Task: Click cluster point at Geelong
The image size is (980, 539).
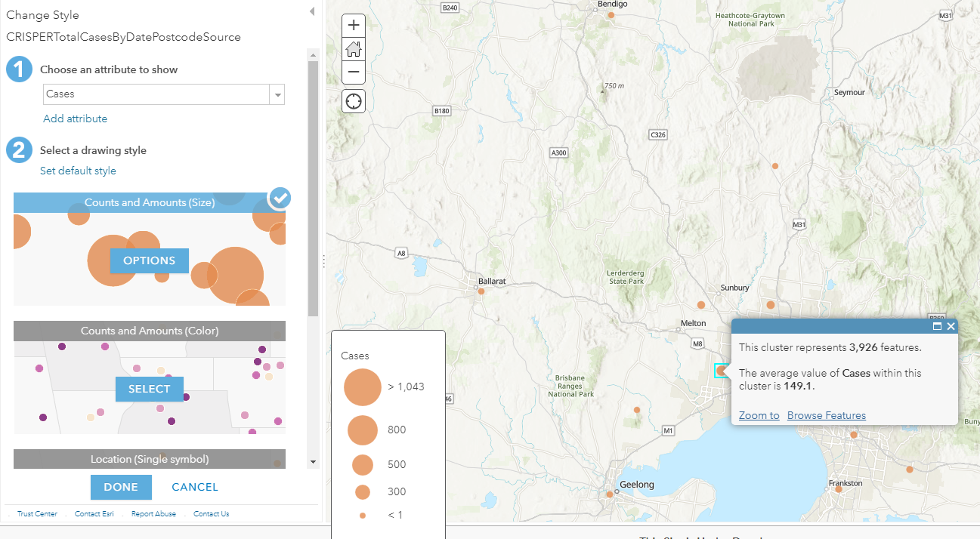Action: [610, 494]
